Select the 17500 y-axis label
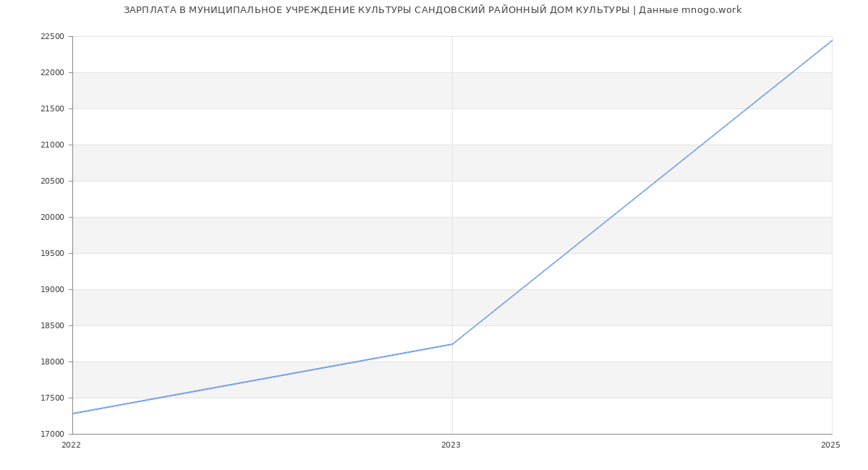 coord(53,398)
